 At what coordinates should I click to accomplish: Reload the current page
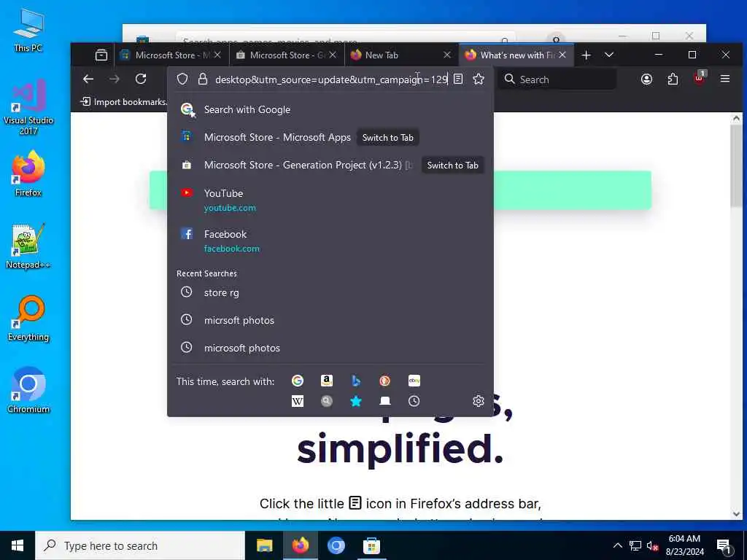click(141, 79)
